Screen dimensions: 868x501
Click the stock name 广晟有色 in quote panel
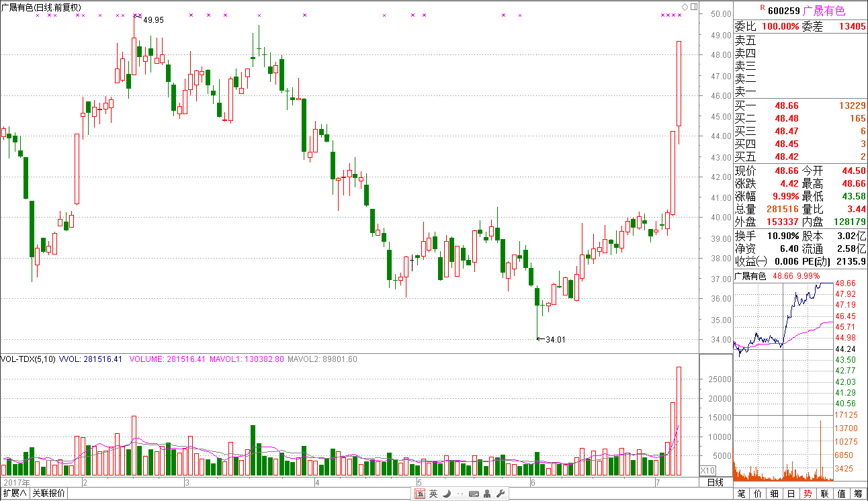(824, 10)
